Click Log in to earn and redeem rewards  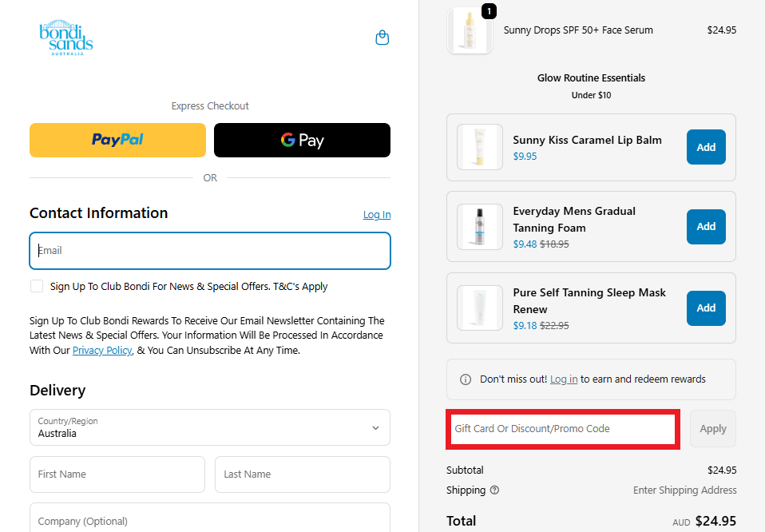tap(563, 379)
